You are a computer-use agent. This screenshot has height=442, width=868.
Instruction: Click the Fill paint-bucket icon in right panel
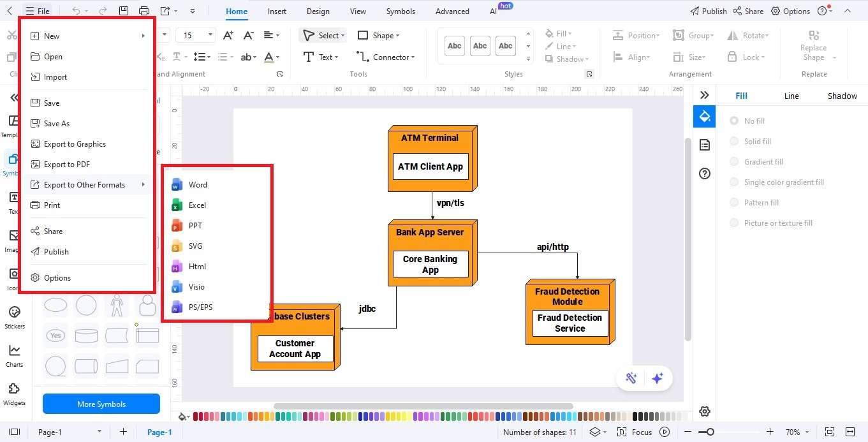coord(704,116)
